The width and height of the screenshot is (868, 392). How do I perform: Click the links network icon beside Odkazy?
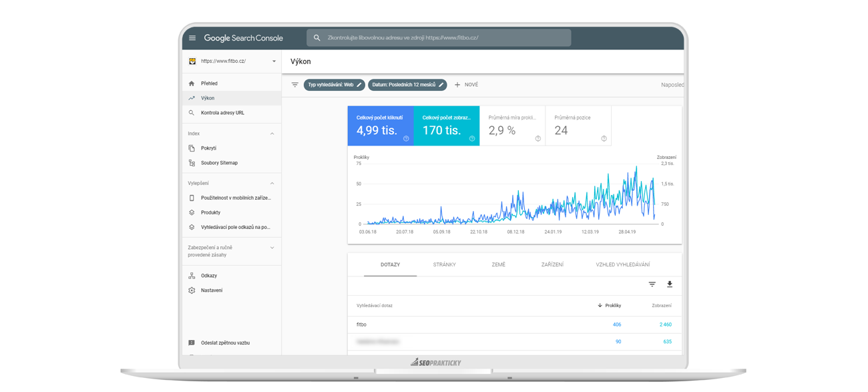point(192,276)
